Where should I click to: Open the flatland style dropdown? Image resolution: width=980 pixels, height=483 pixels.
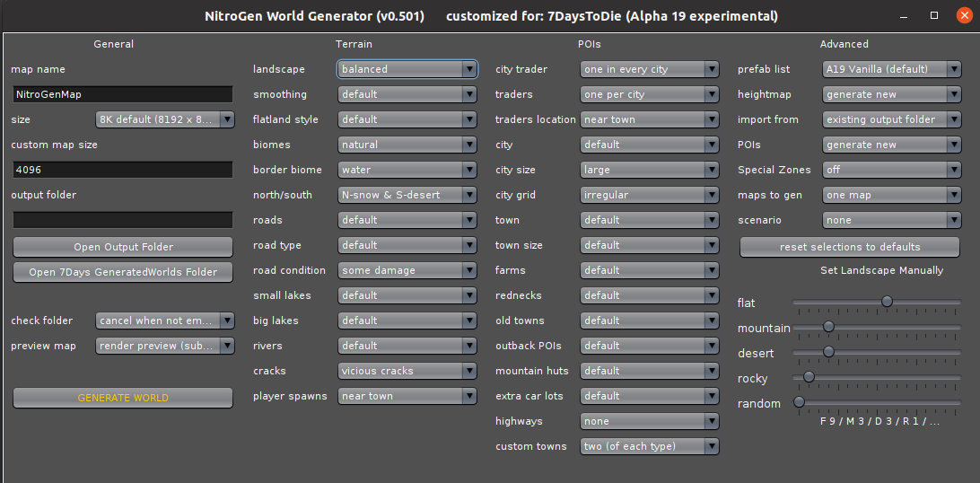[407, 119]
